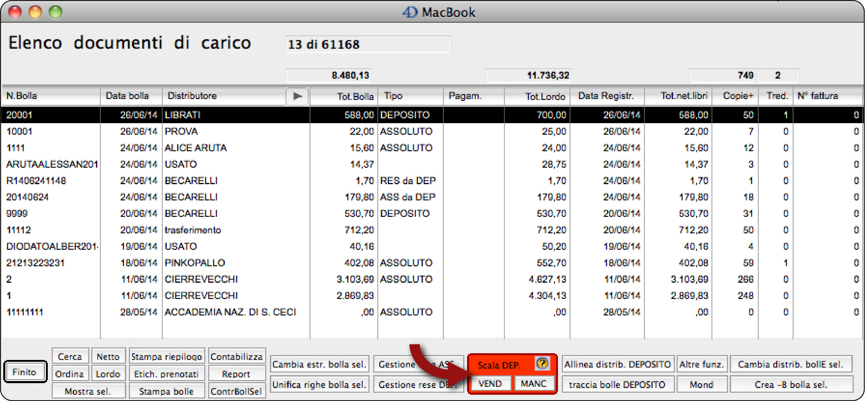Click the Finito button
Image resolution: width=868 pixels, height=401 pixels.
pos(25,372)
